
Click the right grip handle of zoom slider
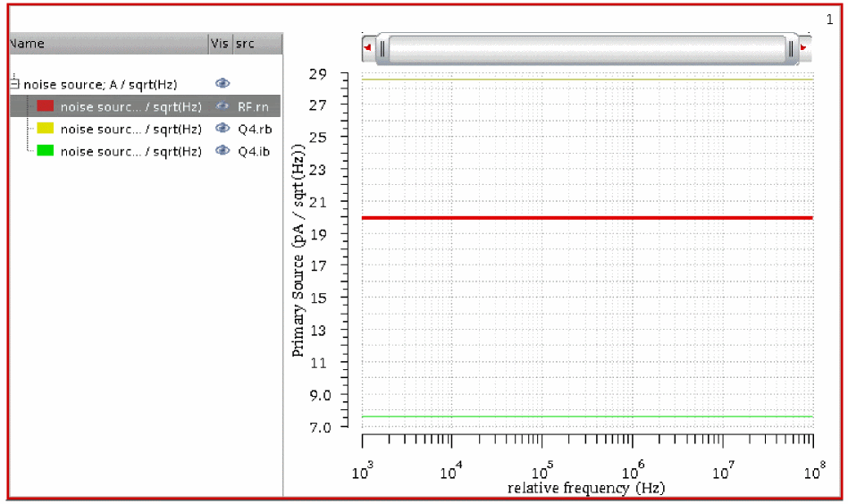click(x=792, y=48)
